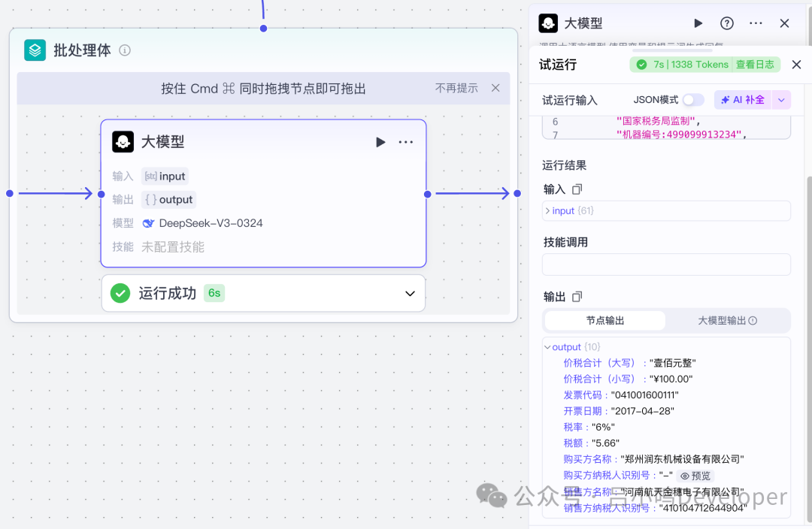This screenshot has height=529, width=812.
Task: Click the 预览 preview eye button
Action: coord(695,476)
